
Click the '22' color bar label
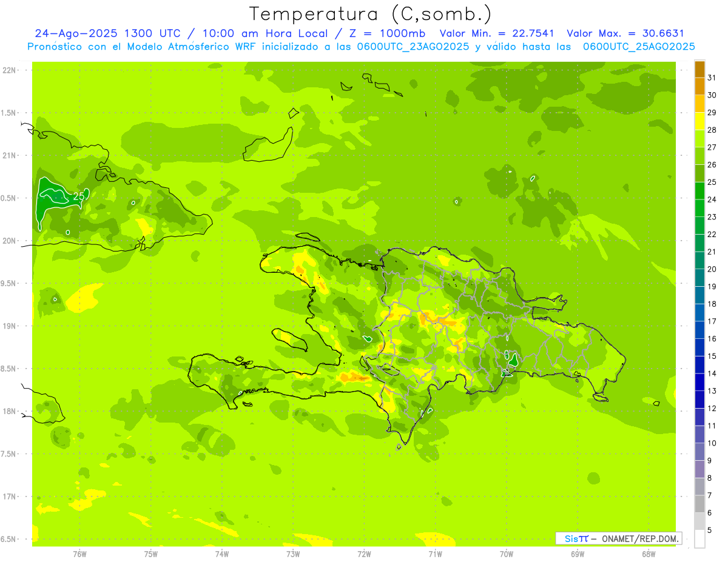click(x=712, y=234)
